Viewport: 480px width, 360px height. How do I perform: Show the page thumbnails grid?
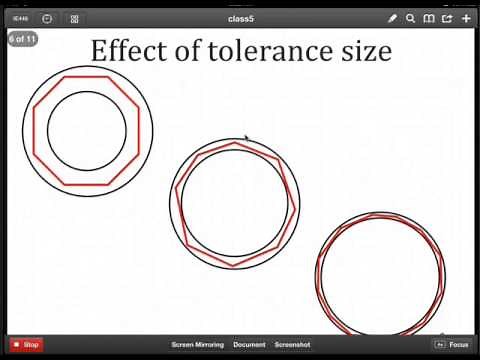pyautogui.click(x=75, y=19)
